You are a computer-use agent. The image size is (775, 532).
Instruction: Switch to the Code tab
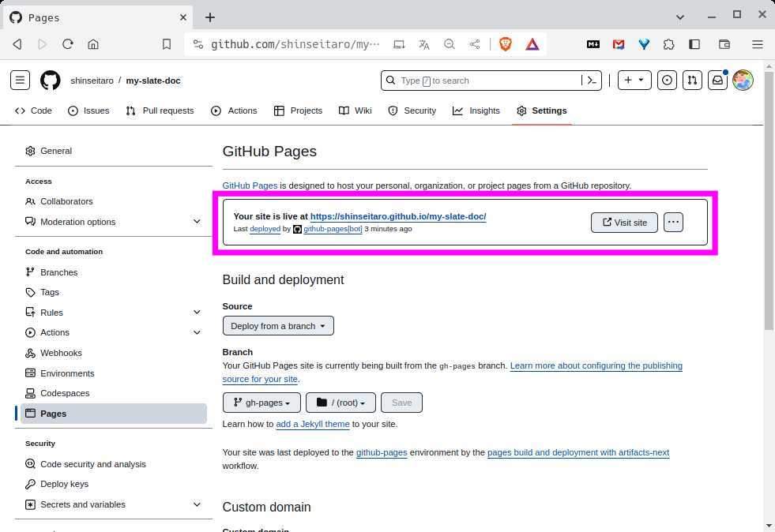tap(34, 111)
